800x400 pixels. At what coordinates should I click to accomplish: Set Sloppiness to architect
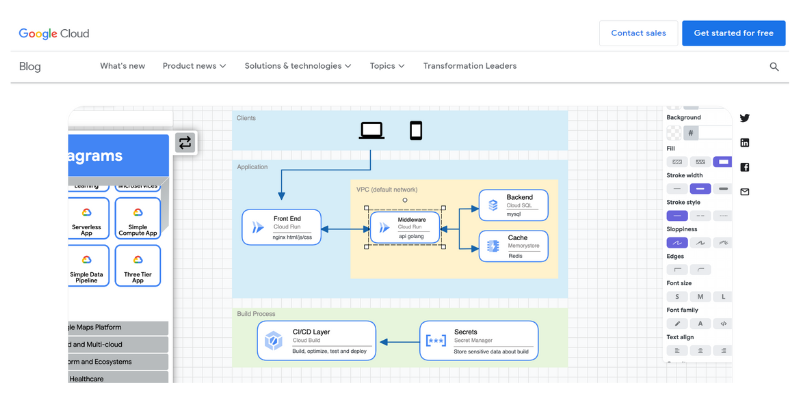point(677,243)
